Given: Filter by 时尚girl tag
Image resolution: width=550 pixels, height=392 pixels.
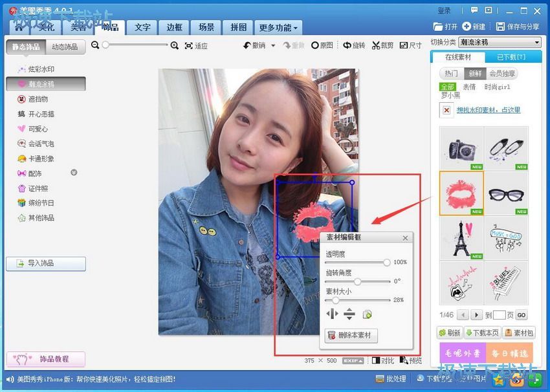Looking at the screenshot, I should tap(498, 87).
